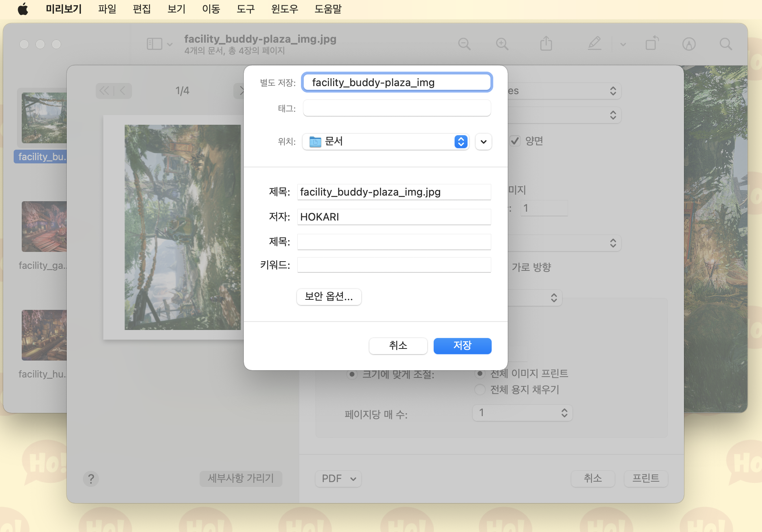Click the 저자 field containing HOKARI

tap(394, 217)
